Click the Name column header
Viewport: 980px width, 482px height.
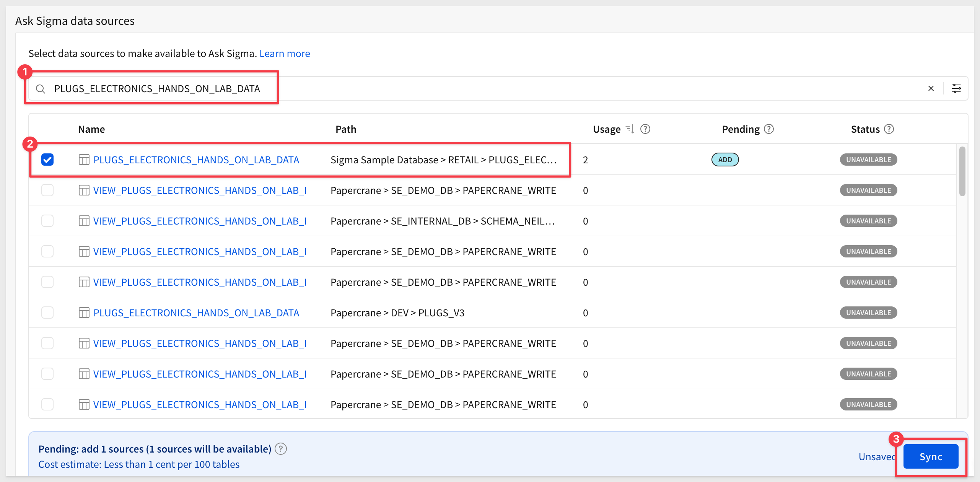pyautogui.click(x=91, y=129)
